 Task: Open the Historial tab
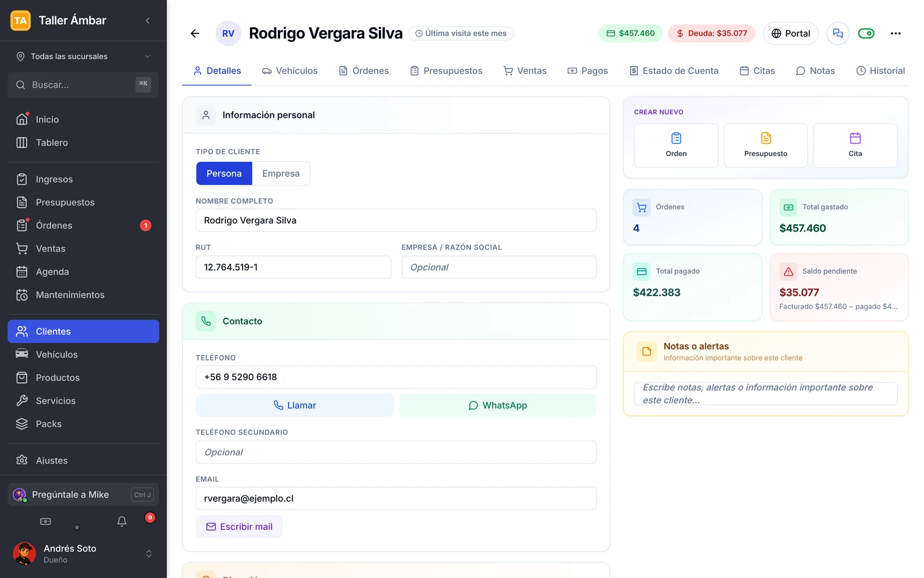(x=880, y=71)
